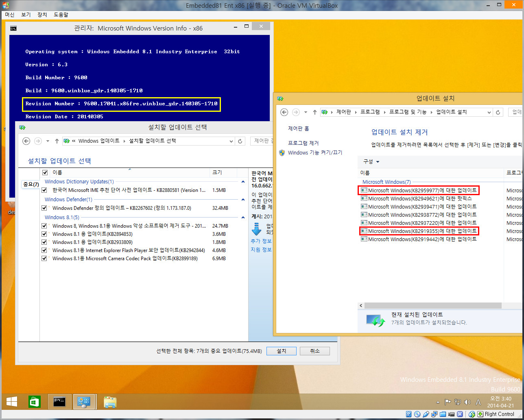The width and height of the screenshot is (524, 420).
Task: Open the 장치 menu in VirtualBox
Action: pyautogui.click(x=42, y=15)
